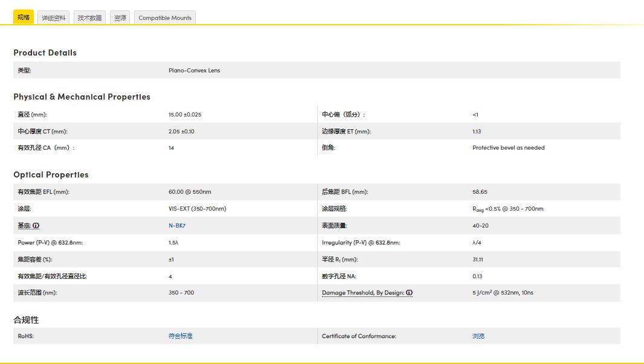
Task: Click the 波长范围 (nm) term
Action: 37,292
